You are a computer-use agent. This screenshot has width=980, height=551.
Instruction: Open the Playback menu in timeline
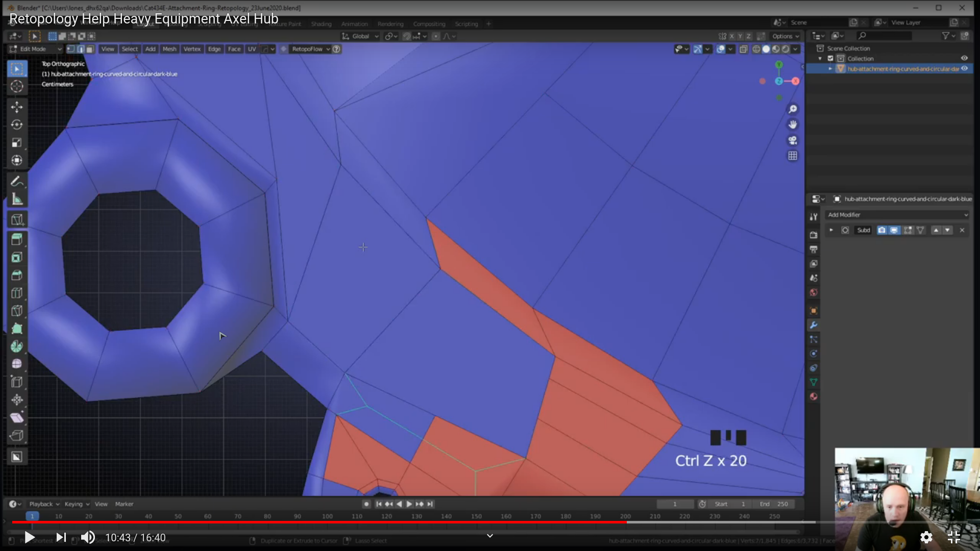tap(43, 504)
